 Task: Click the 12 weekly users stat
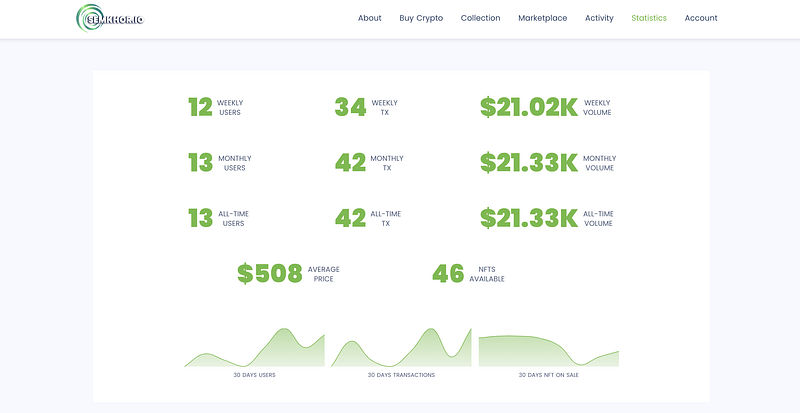(200, 107)
